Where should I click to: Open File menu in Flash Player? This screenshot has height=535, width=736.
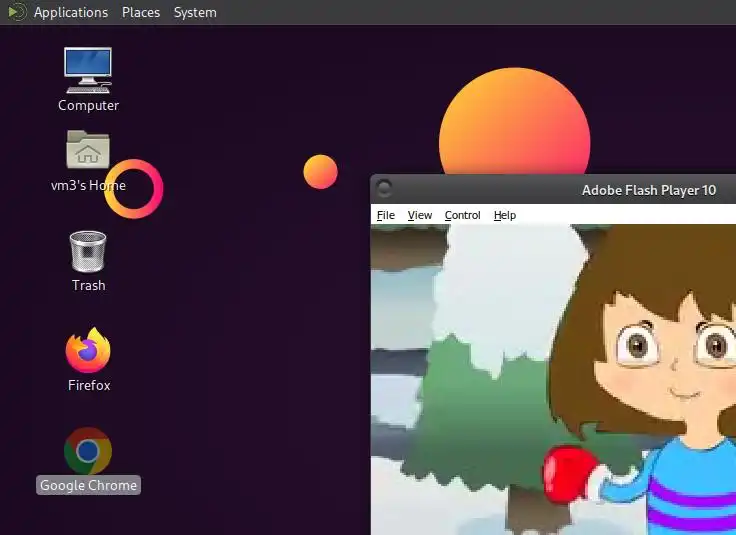click(386, 215)
